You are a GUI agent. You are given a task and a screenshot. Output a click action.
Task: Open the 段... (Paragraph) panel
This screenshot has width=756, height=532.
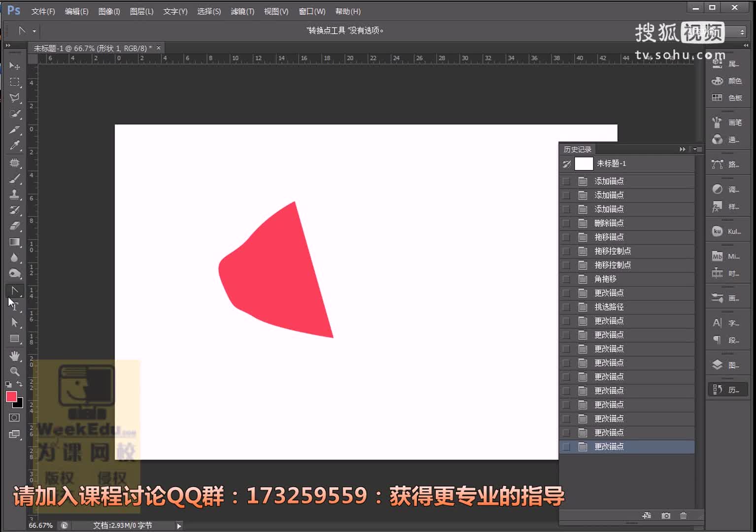point(727,340)
